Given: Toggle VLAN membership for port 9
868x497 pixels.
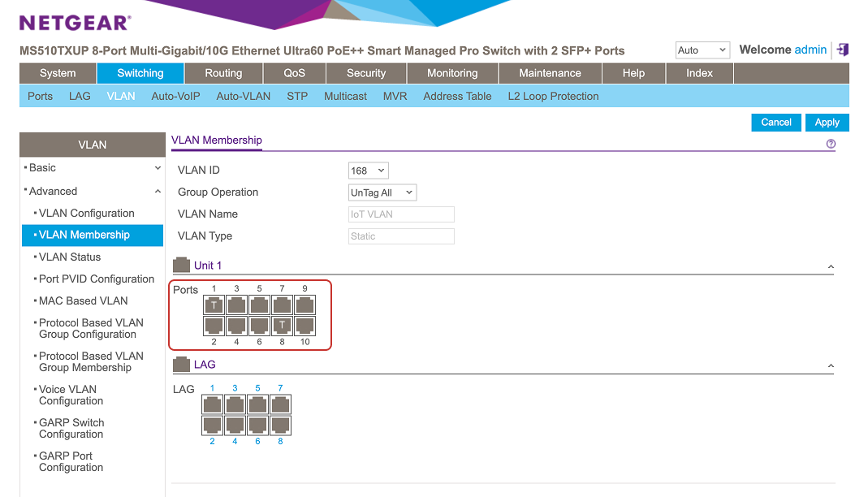Looking at the screenshot, I should click(304, 305).
